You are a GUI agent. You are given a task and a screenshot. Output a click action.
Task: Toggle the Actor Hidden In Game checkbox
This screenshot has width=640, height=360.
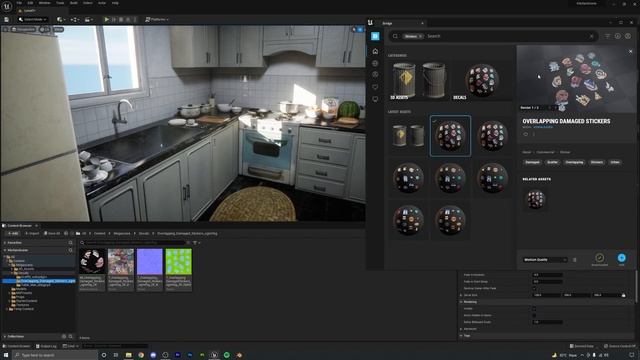[x=534, y=316]
